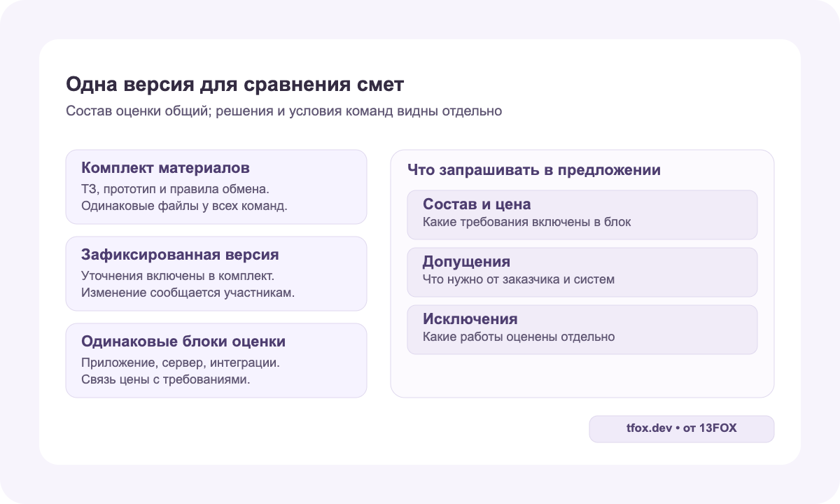Click the heading "Одна версия для сравнения смет"
840x504 pixels.
234,85
